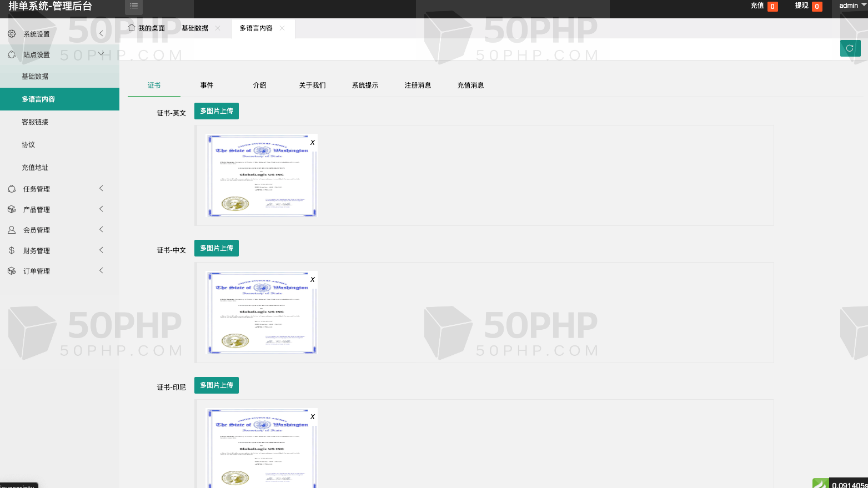Expand the 任务管理 menu chevron
The height and width of the screenshot is (488, 868).
[101, 189]
